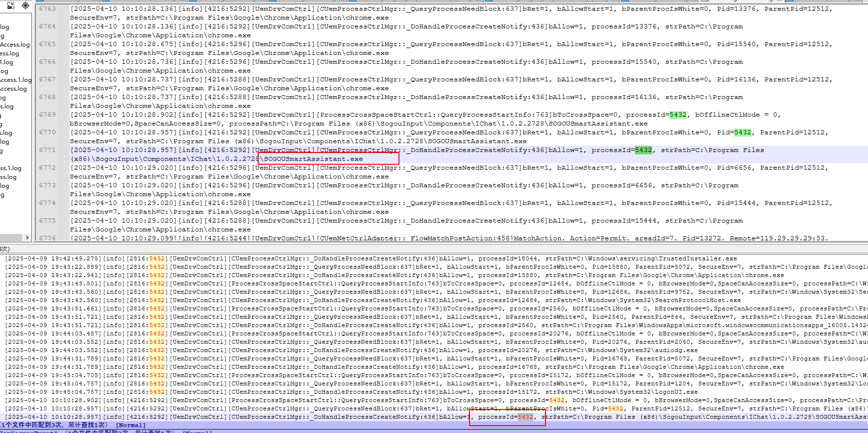The image size is (868, 433).
Task: Click highlighted Pid=5432 on line 6770
Action: tap(743, 132)
